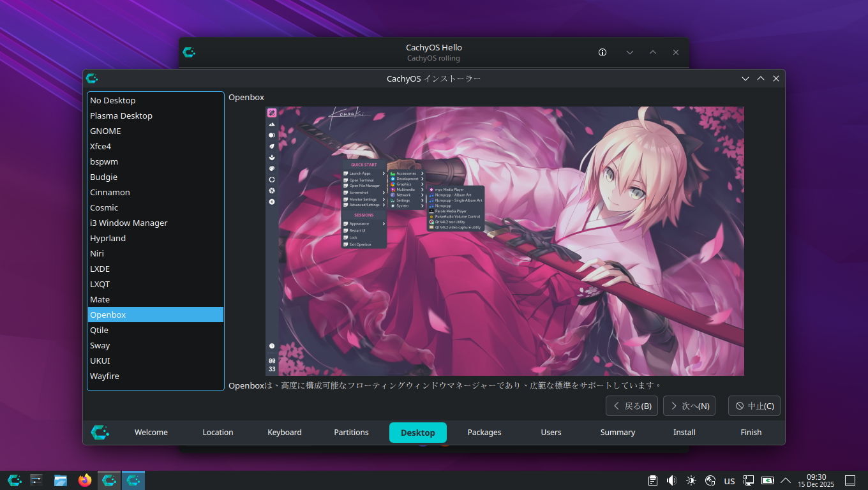The width and height of the screenshot is (868, 490).
Task: Pick 'Sway' from the desktop list
Action: pyautogui.click(x=156, y=345)
